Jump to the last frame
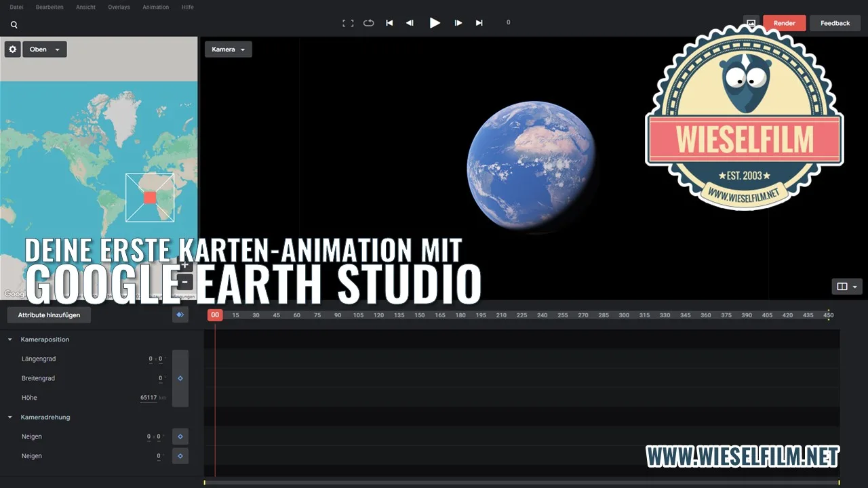868x488 pixels. pyautogui.click(x=479, y=23)
